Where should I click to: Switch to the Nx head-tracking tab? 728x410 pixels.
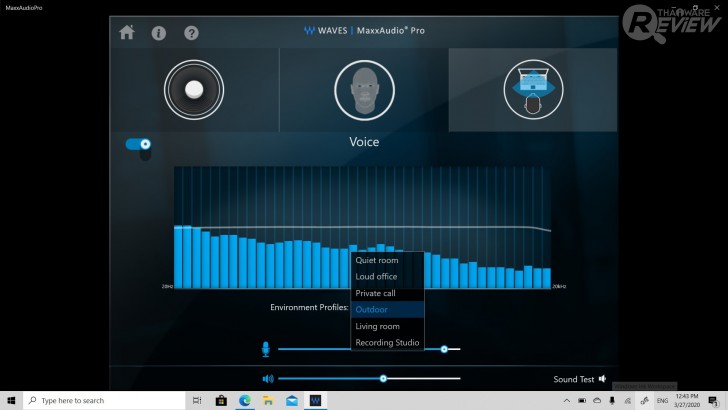point(533,89)
